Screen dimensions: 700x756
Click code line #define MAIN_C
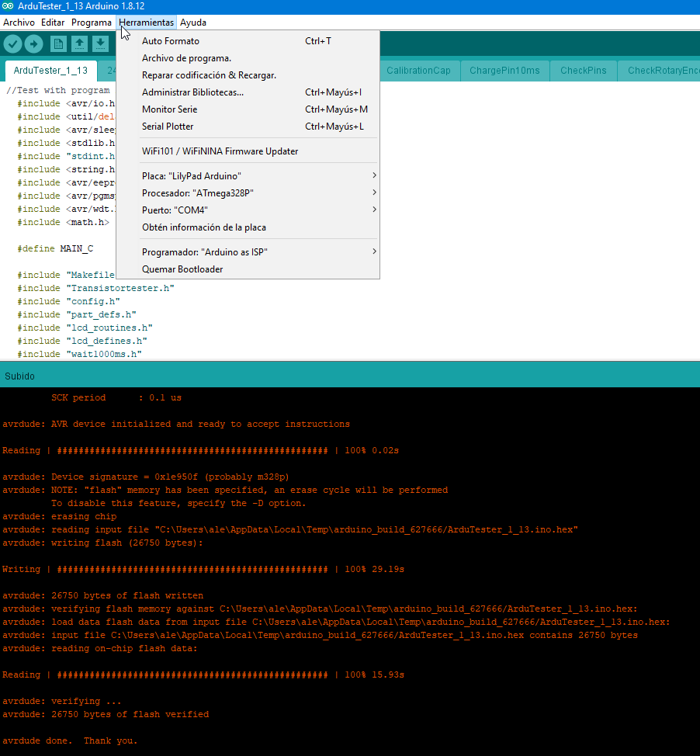click(x=55, y=249)
